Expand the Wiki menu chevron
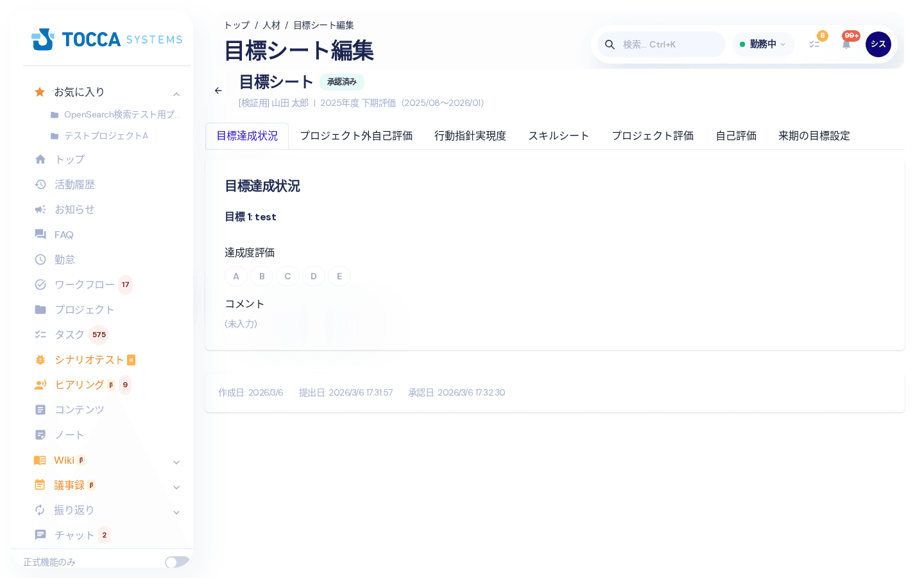This screenshot has width=924, height=578. (176, 462)
